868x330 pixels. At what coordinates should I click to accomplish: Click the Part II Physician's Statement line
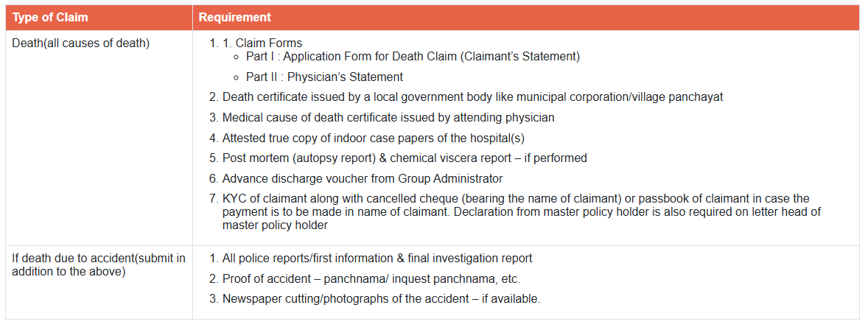[x=324, y=77]
